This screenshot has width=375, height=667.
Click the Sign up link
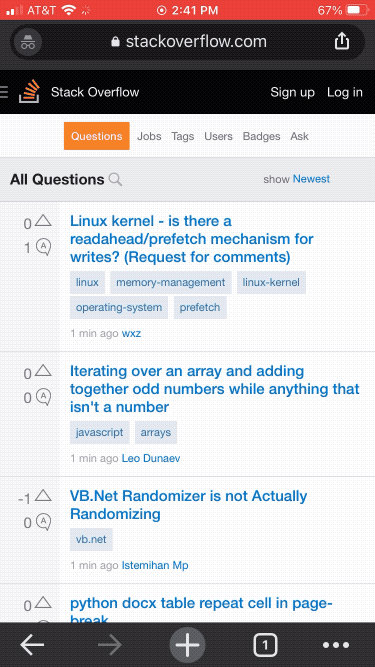click(293, 92)
